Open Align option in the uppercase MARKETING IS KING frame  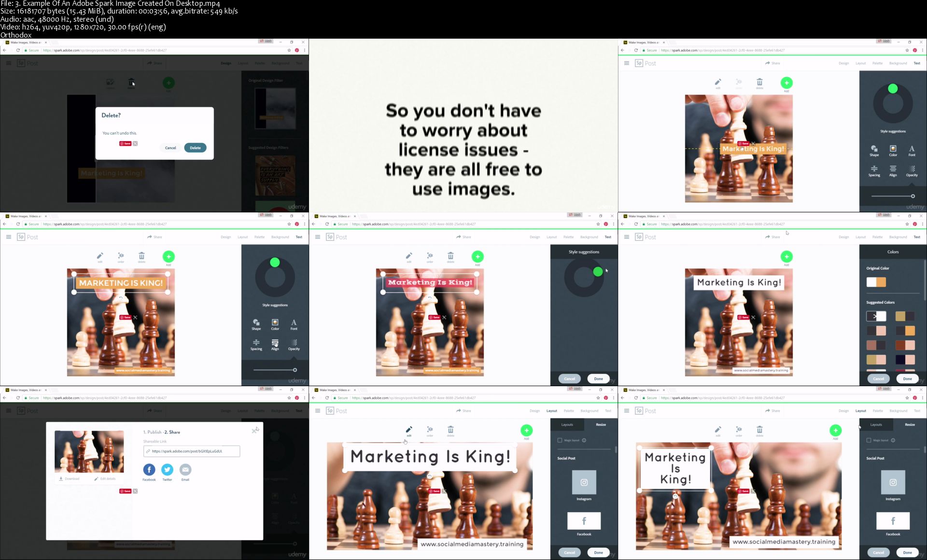coord(275,345)
